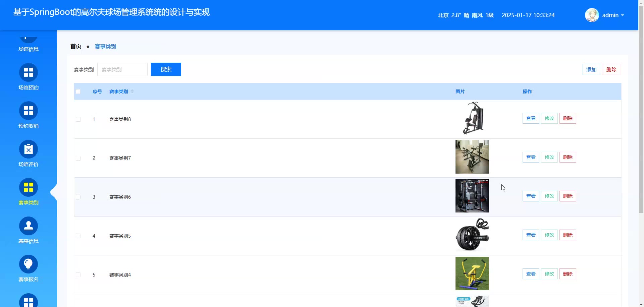Viewport: 644px width, 307px height.
Task: Click the page vertical scrollbar thumb
Action: tap(641, 109)
